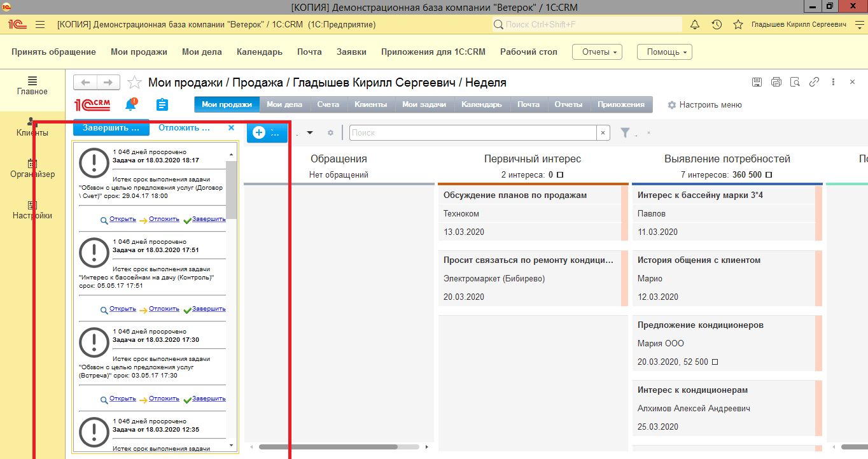Click the 1C:CRM logo
The width and height of the screenshot is (868, 459).
coord(92,104)
